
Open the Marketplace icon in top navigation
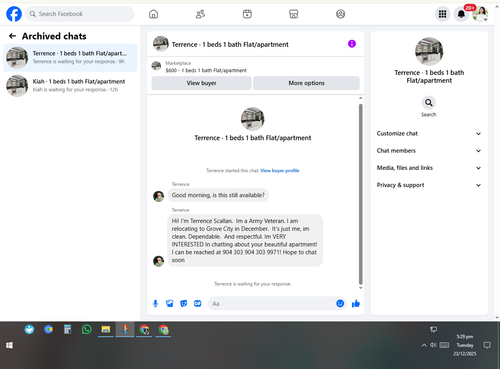point(294,14)
